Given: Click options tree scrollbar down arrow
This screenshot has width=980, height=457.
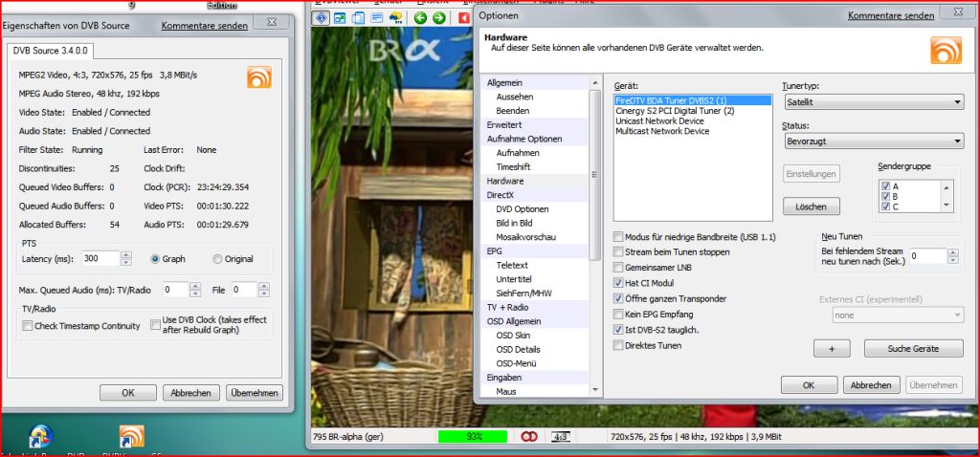Looking at the screenshot, I should [595, 389].
